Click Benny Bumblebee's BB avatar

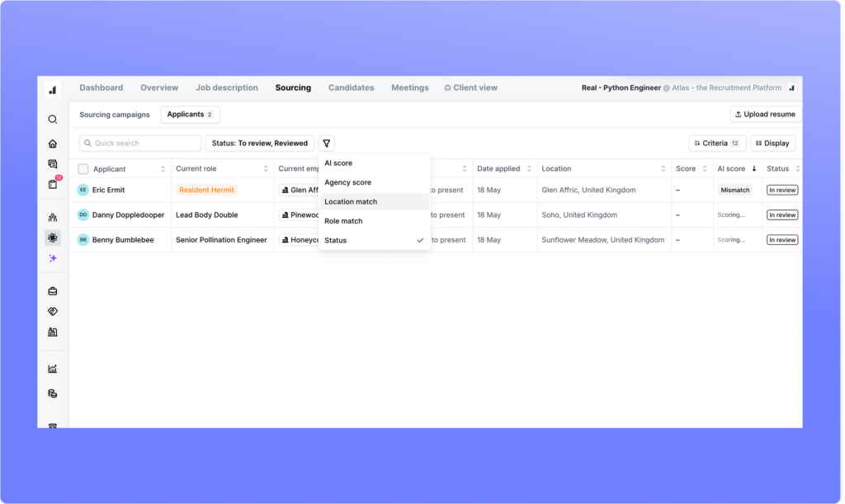83,239
